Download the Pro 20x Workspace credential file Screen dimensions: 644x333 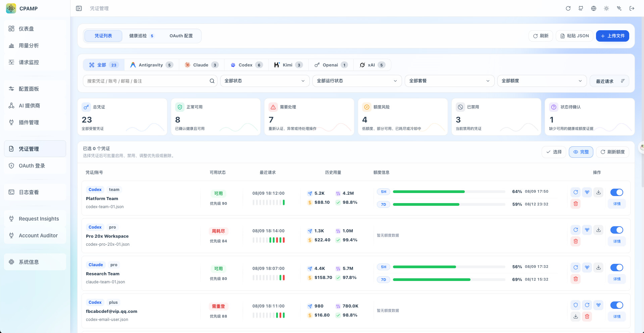pyautogui.click(x=599, y=230)
